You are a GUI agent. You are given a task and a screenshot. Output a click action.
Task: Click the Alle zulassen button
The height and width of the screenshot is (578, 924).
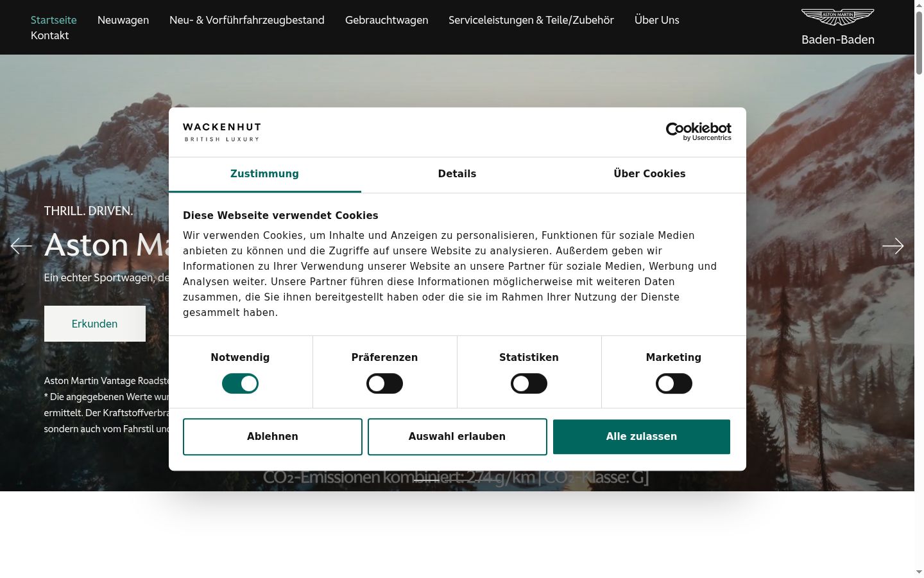click(x=642, y=437)
